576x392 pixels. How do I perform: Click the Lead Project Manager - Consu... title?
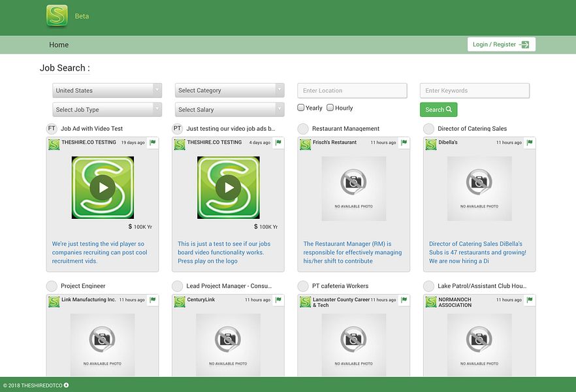(229, 286)
